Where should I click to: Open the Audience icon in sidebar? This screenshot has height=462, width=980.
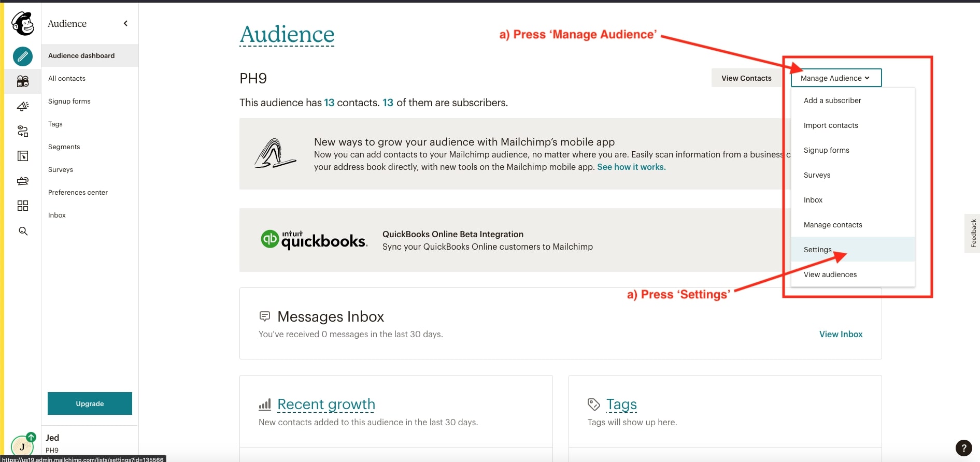click(23, 81)
